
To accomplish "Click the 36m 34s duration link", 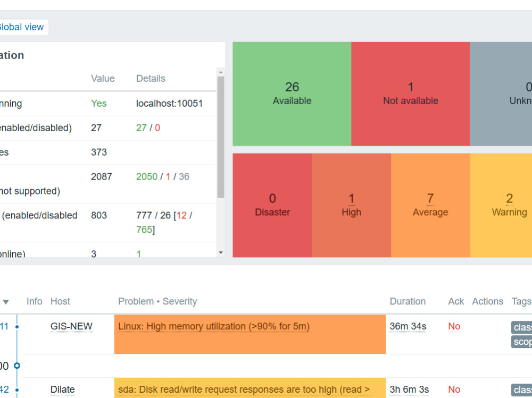I will (x=408, y=326).
